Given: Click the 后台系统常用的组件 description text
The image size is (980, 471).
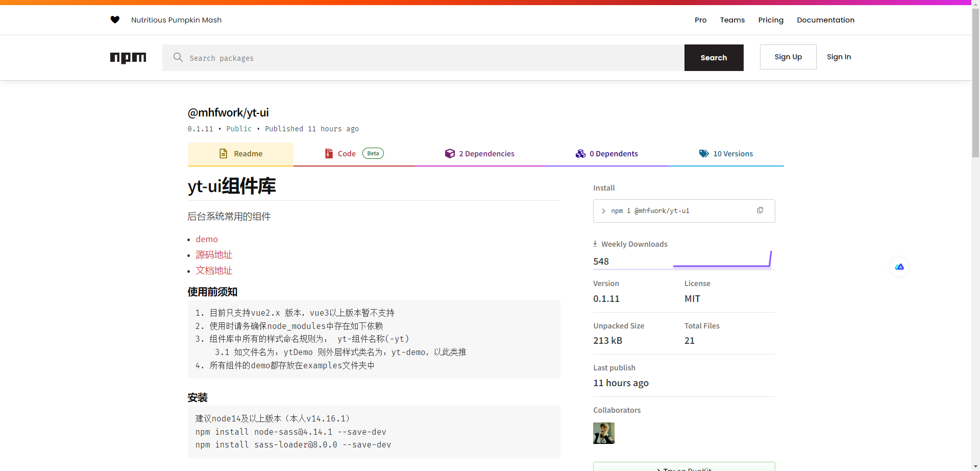Looking at the screenshot, I should [x=229, y=217].
